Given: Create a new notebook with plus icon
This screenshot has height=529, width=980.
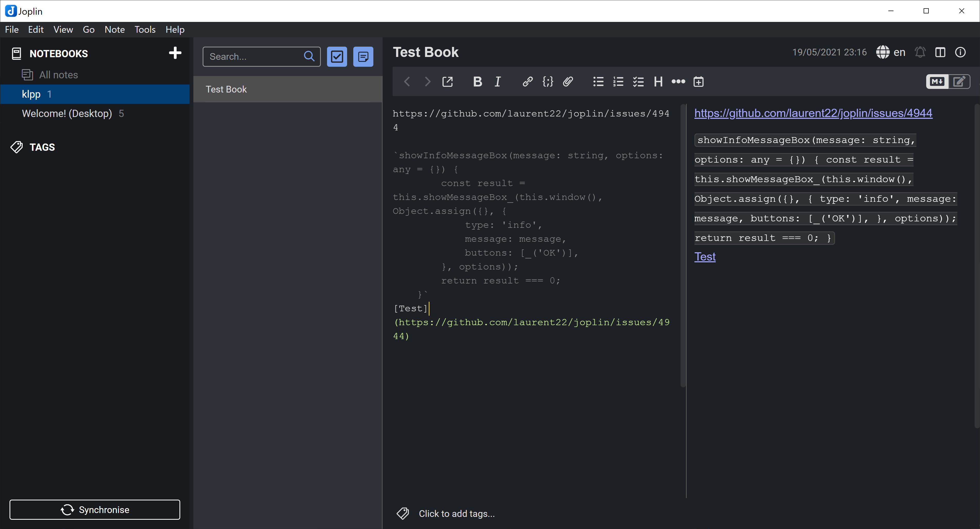Looking at the screenshot, I should pos(175,53).
